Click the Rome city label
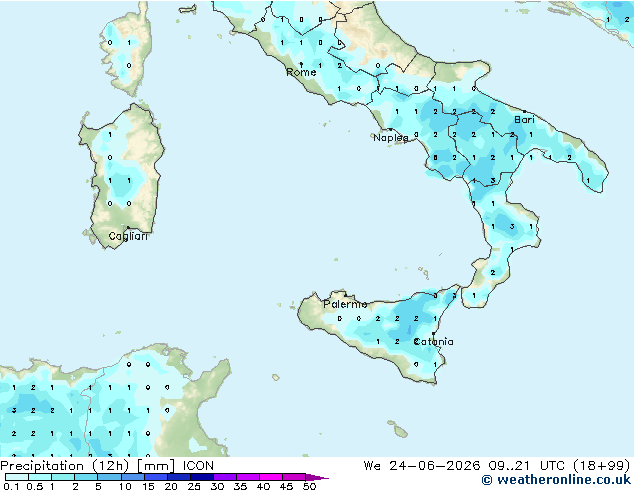This screenshot has height=490, width=634. pos(301,72)
